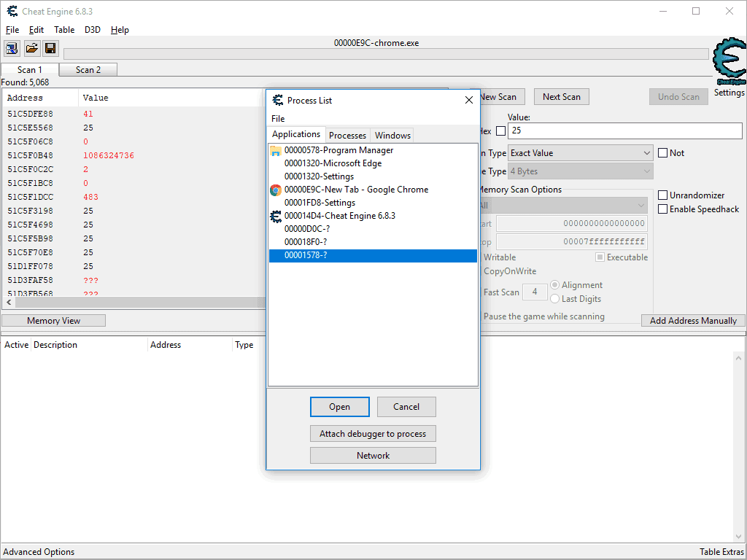747x560 pixels.
Task: Click Cancel in Process List
Action: (x=406, y=407)
